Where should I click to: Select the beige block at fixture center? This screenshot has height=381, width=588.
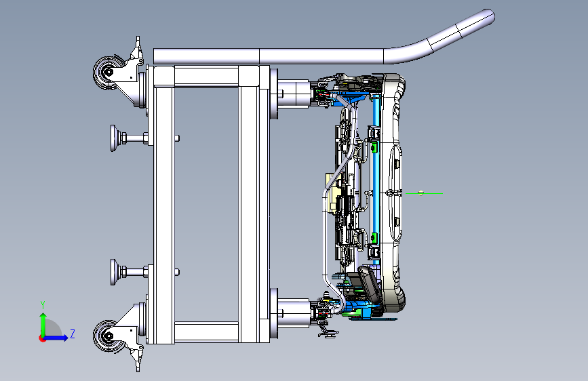pos(332,194)
